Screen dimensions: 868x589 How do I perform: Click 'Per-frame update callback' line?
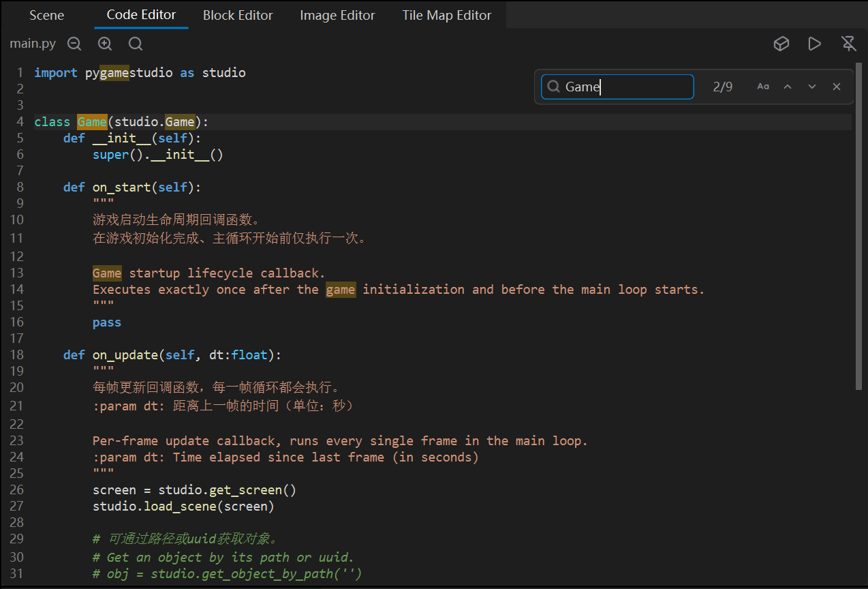coord(340,441)
